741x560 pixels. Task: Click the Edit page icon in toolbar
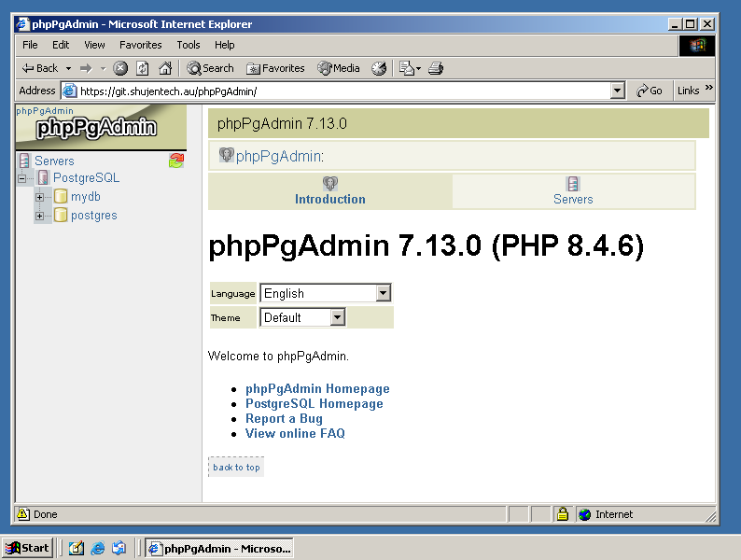[406, 68]
